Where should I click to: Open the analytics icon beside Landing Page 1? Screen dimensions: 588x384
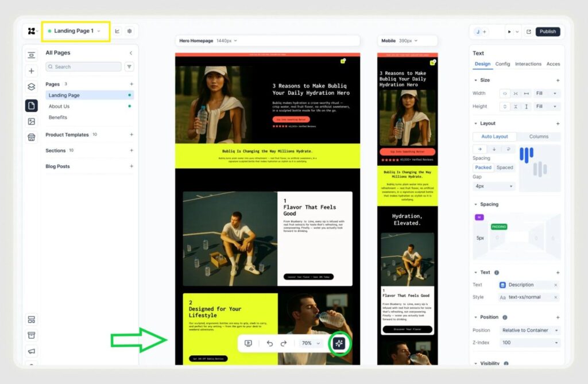click(x=117, y=31)
